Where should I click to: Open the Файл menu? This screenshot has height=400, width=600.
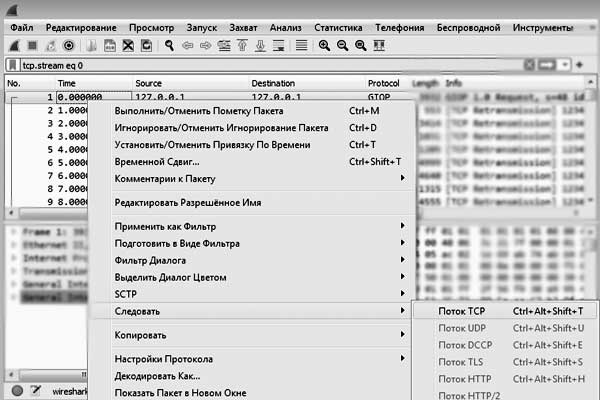coord(22,28)
